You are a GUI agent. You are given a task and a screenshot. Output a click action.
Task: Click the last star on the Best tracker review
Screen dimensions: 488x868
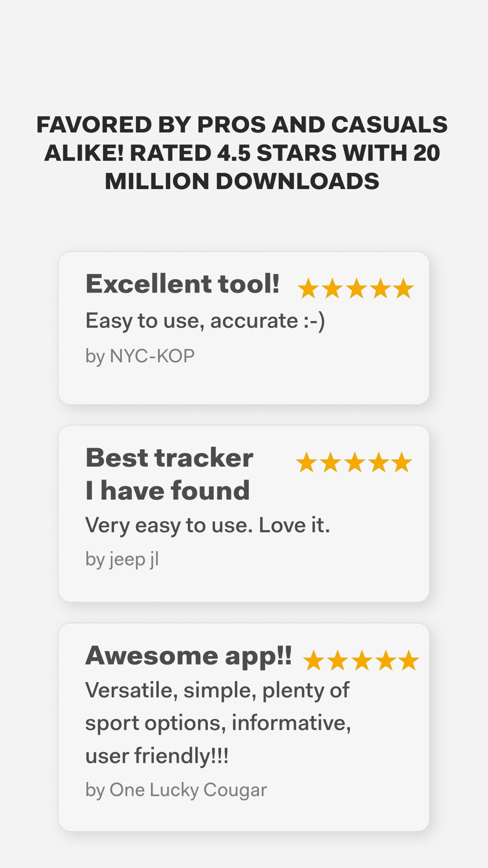coord(402,462)
